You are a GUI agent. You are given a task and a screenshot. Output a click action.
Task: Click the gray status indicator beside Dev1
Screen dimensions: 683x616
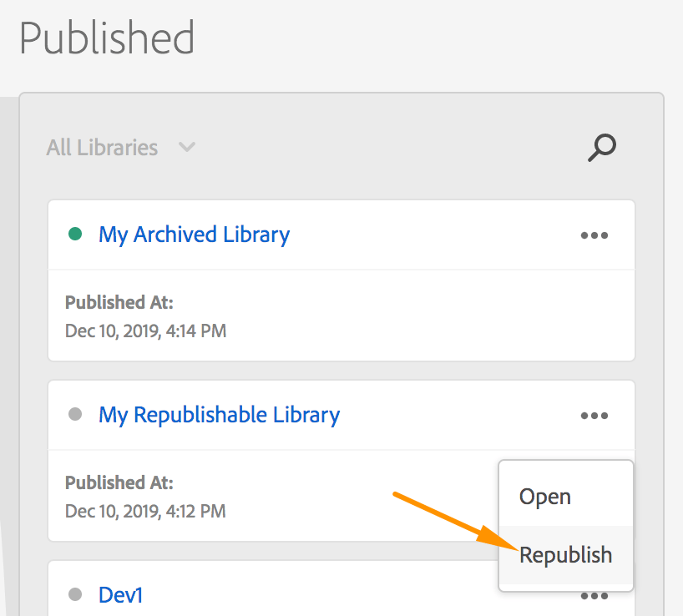pos(76,595)
